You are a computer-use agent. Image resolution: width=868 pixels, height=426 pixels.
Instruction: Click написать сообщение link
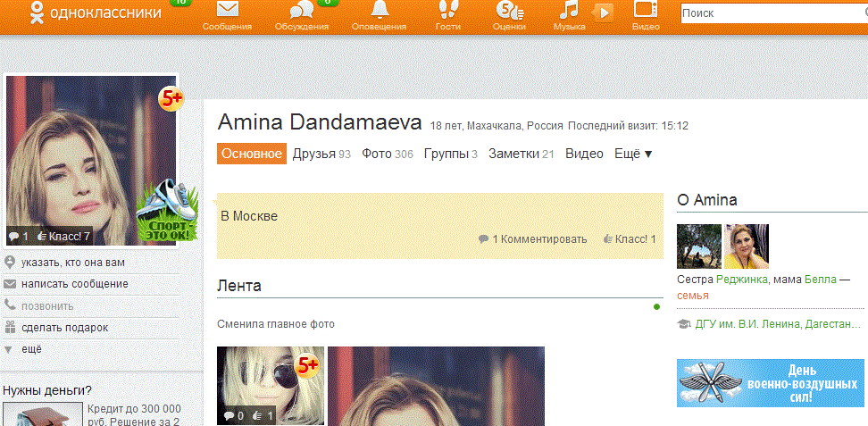(x=75, y=284)
